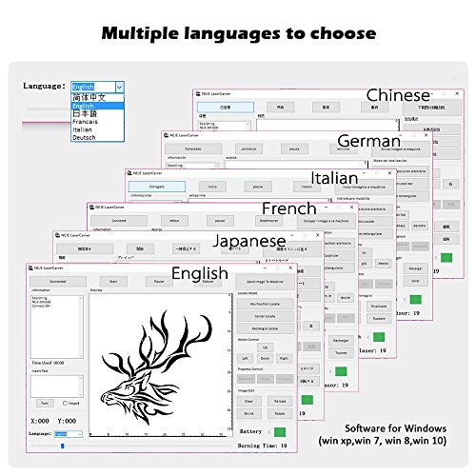
Task: Click highlighted connect button in Chinese window
Action: [226, 108]
